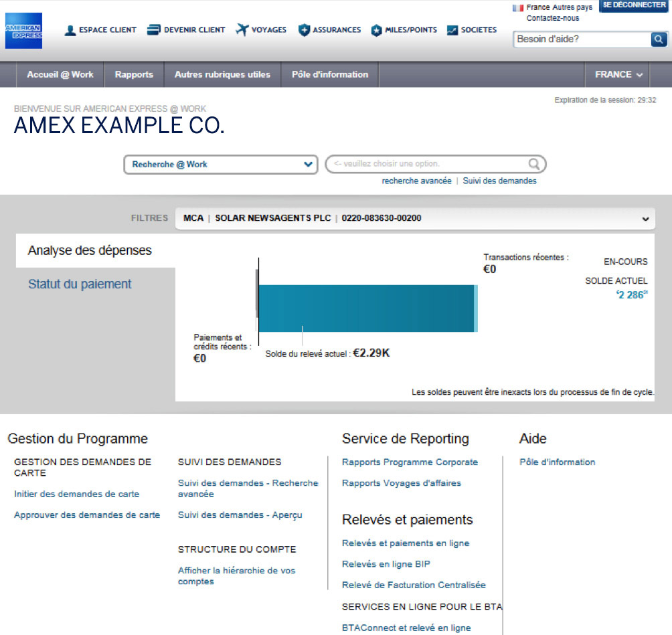Click the Autres pays link
This screenshot has height=635, width=672.
coord(572,7)
